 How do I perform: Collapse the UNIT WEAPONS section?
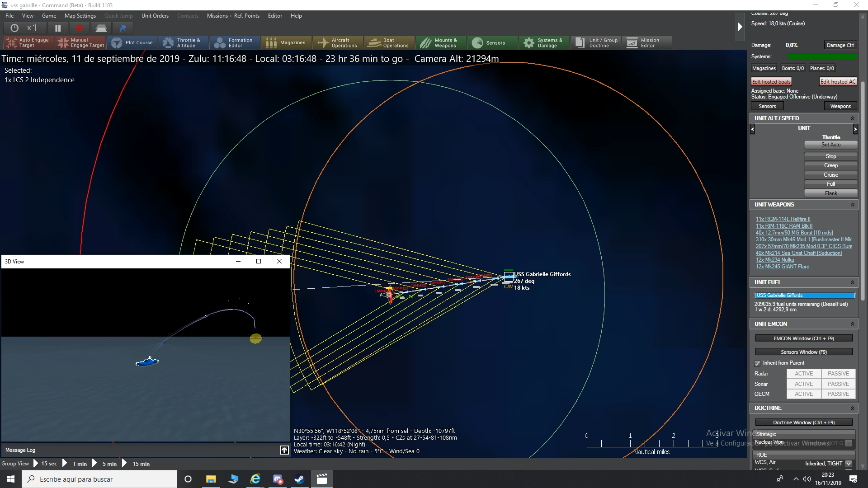[852, 205]
